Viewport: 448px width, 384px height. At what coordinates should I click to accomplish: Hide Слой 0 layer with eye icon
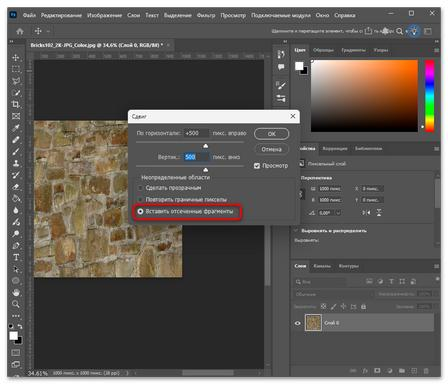pyautogui.click(x=298, y=323)
